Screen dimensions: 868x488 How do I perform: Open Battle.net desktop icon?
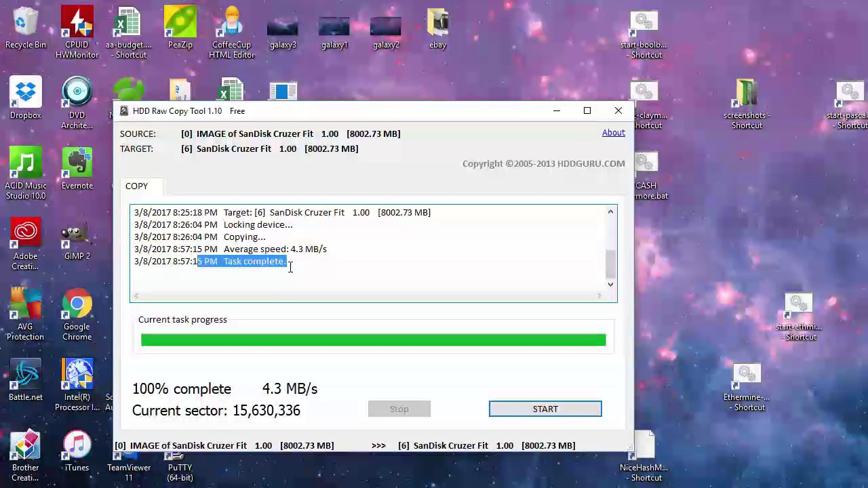[26, 380]
